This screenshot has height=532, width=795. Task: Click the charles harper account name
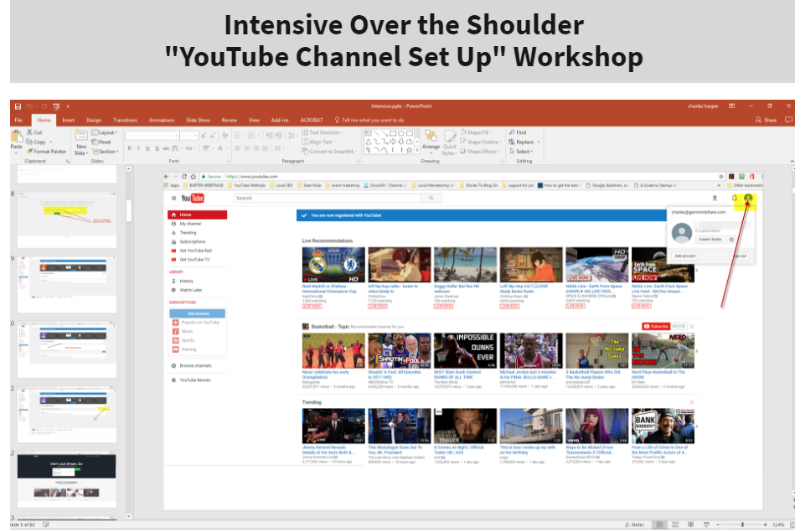(x=703, y=106)
